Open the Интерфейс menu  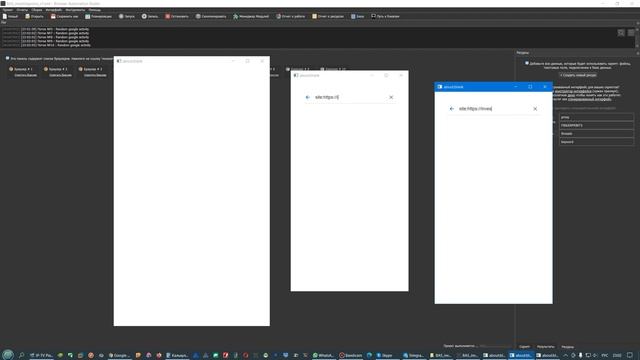coord(54,10)
